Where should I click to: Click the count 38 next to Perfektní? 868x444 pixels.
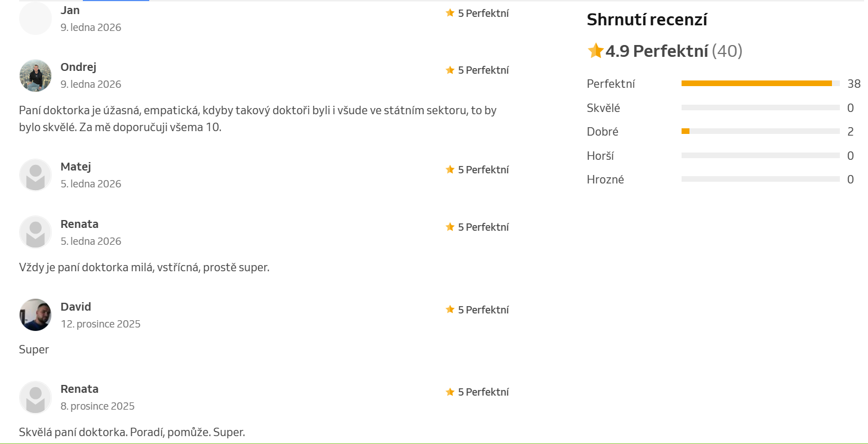coord(854,84)
